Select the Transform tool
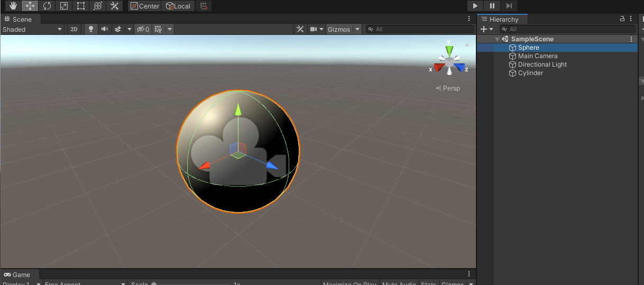 (x=97, y=6)
